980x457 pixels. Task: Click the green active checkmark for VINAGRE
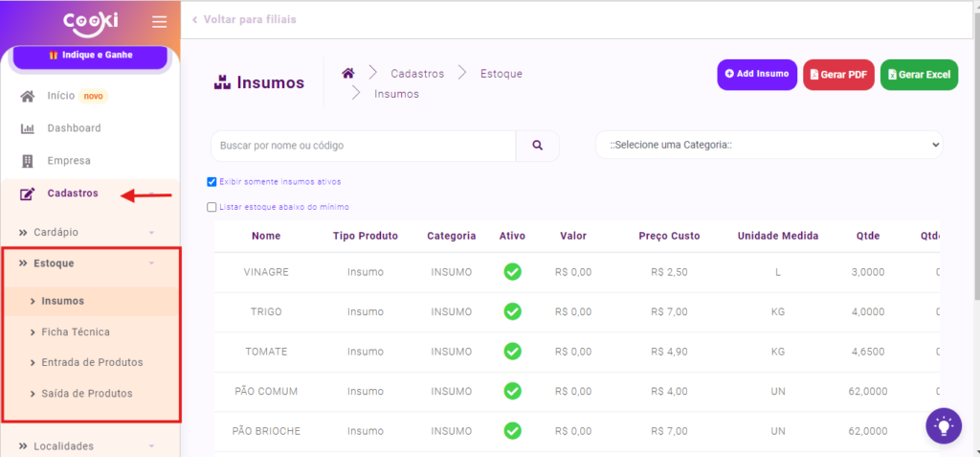pyautogui.click(x=512, y=272)
